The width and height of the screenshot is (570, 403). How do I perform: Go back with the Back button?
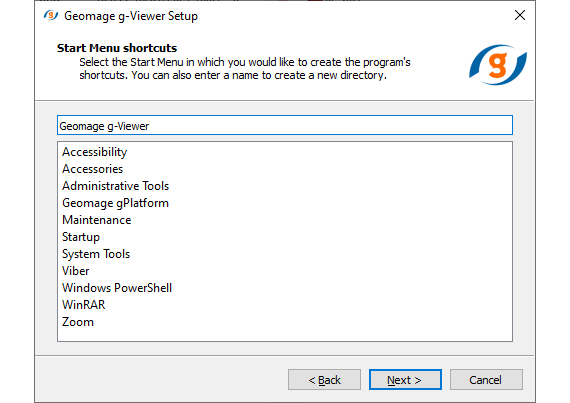[x=324, y=380]
